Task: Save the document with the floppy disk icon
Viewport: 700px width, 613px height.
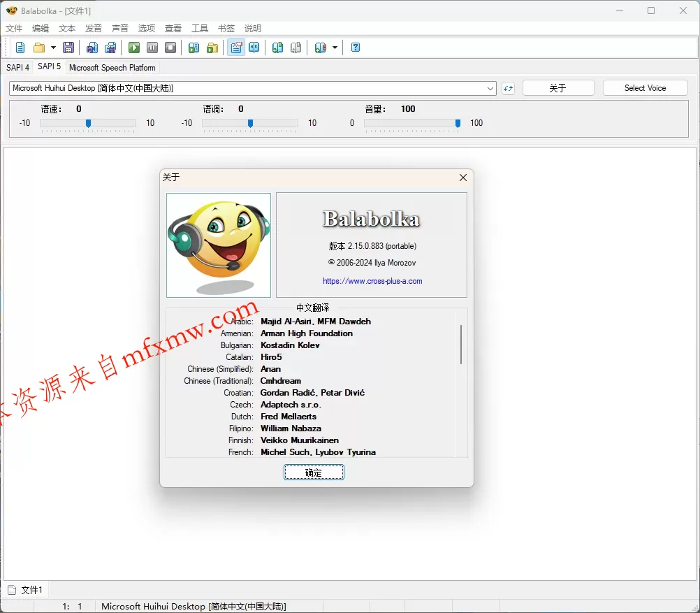Action: [68, 48]
